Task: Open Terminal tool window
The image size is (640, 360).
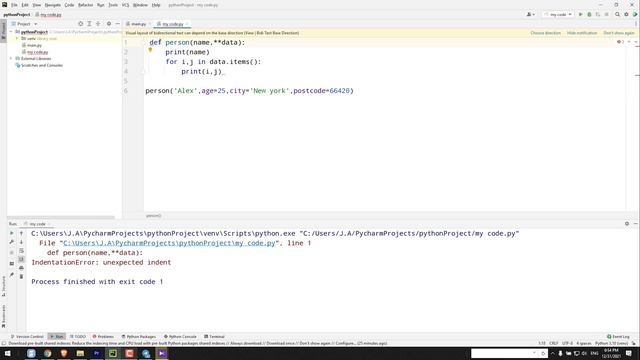Action: (214, 337)
